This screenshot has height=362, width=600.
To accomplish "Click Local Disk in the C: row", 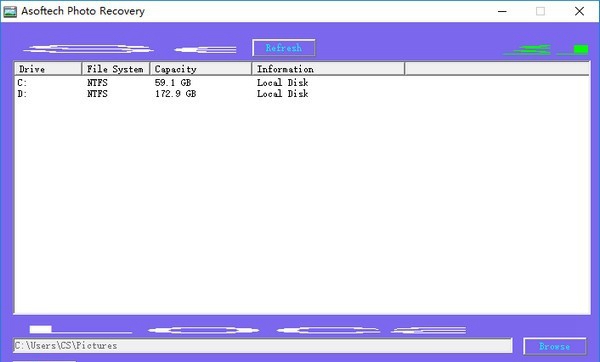I will click(x=282, y=83).
